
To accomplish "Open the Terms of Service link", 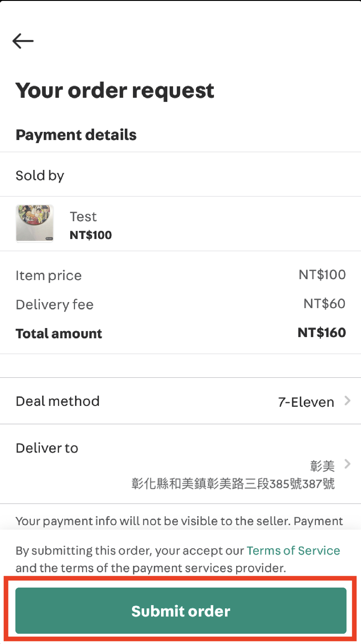I will click(293, 550).
